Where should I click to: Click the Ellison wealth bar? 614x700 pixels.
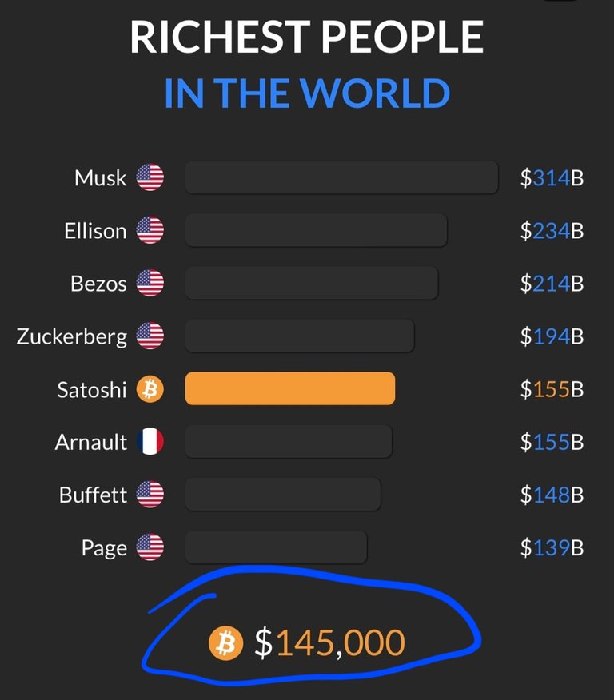pos(316,230)
